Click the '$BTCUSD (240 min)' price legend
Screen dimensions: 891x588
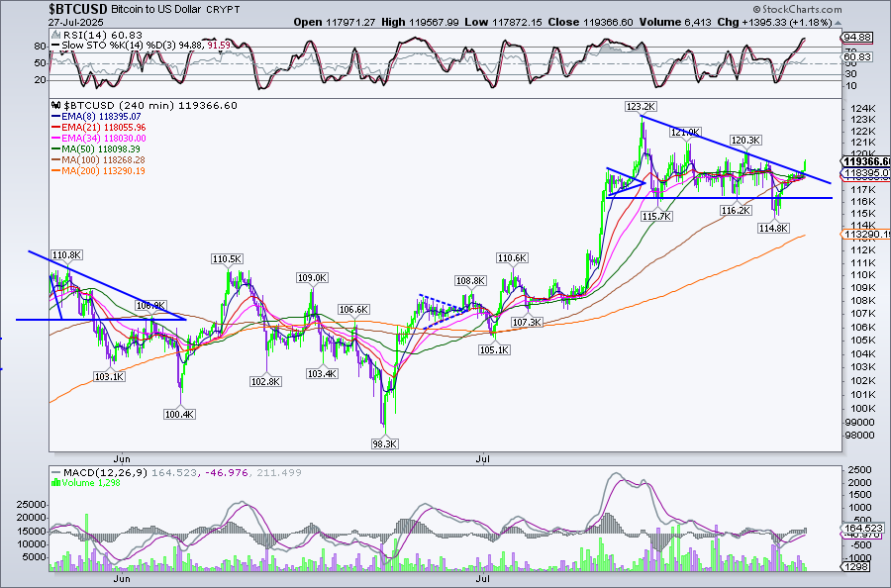click(x=150, y=106)
